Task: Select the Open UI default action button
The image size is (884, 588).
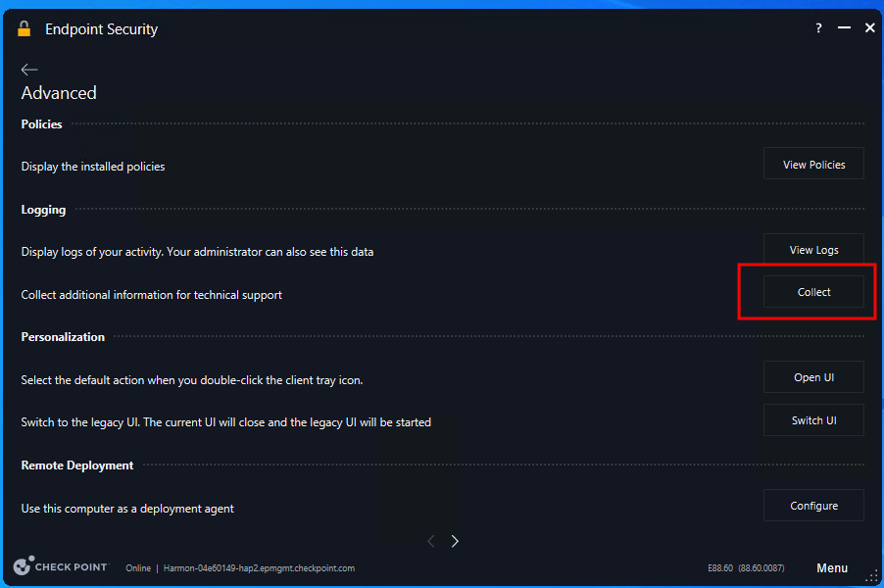Action: (x=813, y=377)
